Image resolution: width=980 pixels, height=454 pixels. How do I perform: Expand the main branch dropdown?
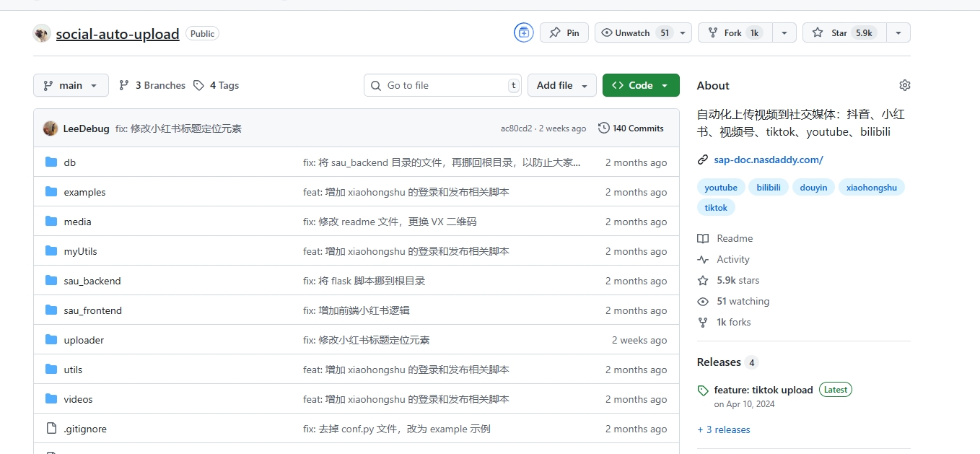coord(71,84)
